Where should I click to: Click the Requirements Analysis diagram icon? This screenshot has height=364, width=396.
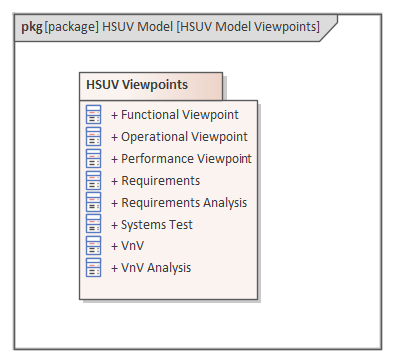pyautogui.click(x=93, y=202)
